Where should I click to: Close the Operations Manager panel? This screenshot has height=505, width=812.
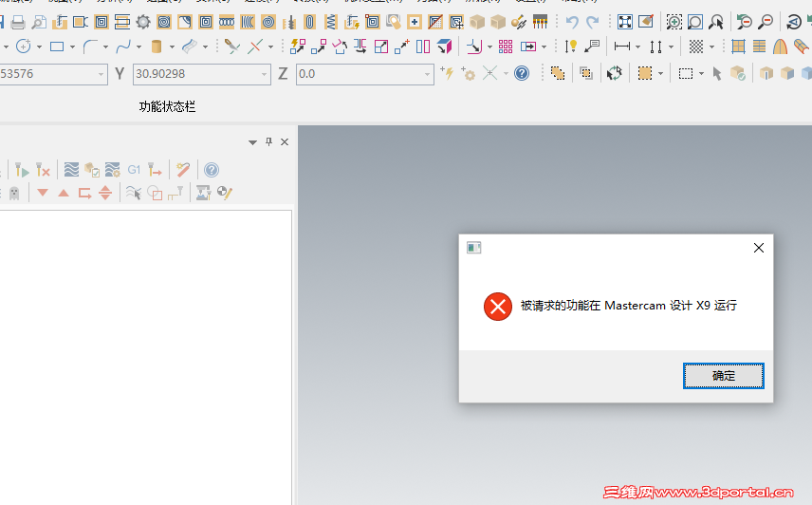pos(285,142)
